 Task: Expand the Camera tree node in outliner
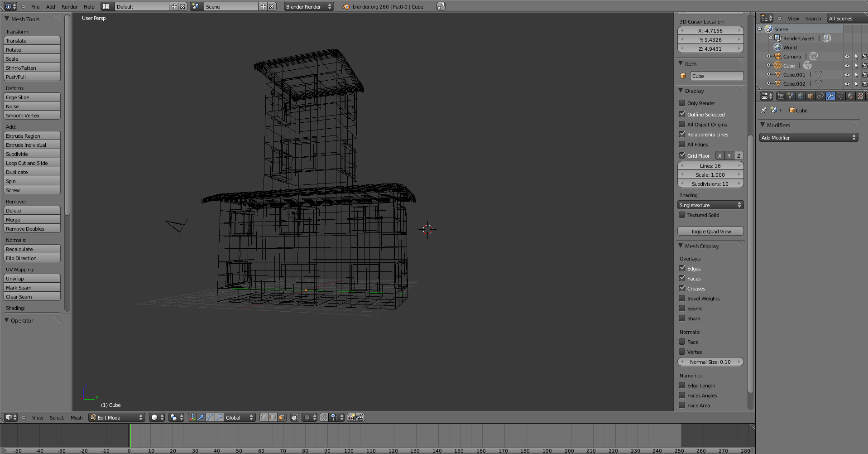click(768, 56)
